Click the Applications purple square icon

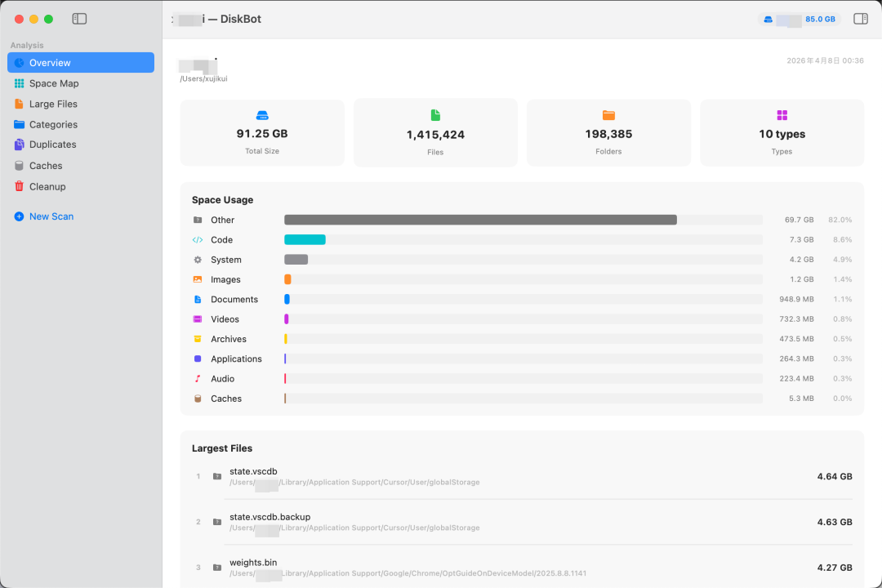198,359
